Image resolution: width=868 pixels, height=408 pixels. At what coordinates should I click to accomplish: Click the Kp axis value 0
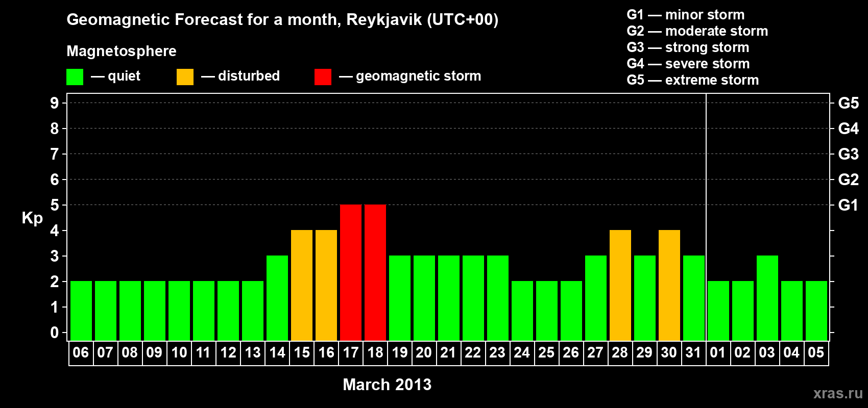tap(55, 333)
